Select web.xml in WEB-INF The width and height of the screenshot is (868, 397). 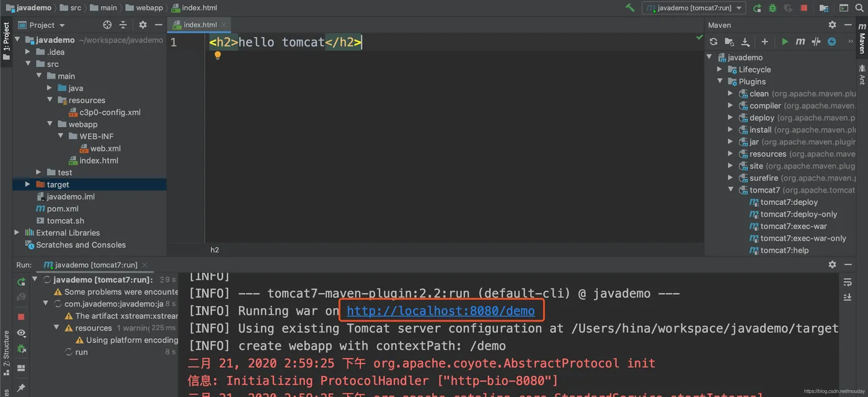click(x=100, y=149)
